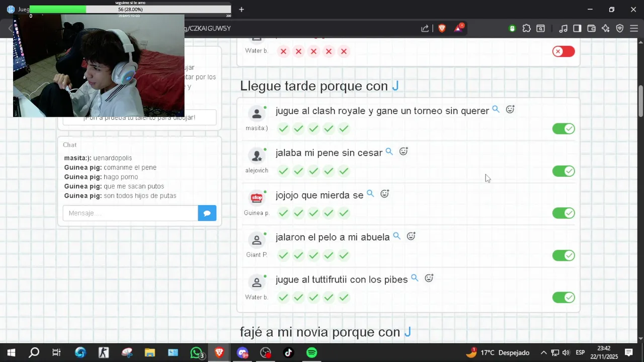Open the Leo AI sparkle icon
The height and width of the screenshot is (362, 644).
click(x=605, y=29)
